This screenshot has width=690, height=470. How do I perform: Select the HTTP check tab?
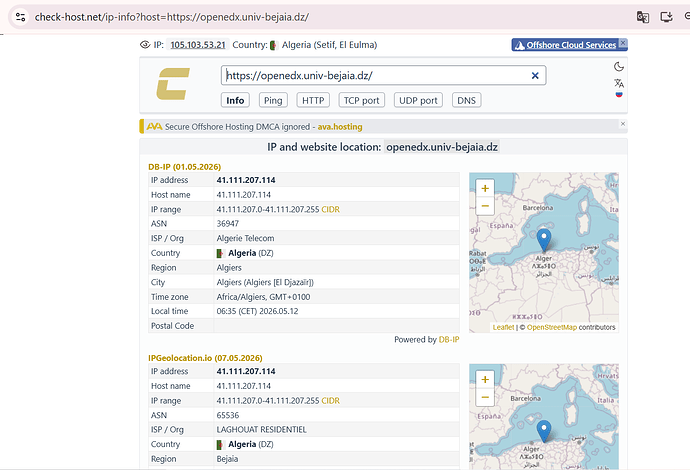click(313, 100)
